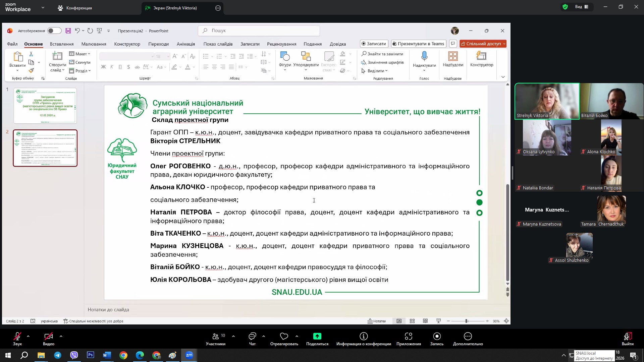Click the Save icon in PowerPoint
Viewport: 644px width, 362px height.
68,31
